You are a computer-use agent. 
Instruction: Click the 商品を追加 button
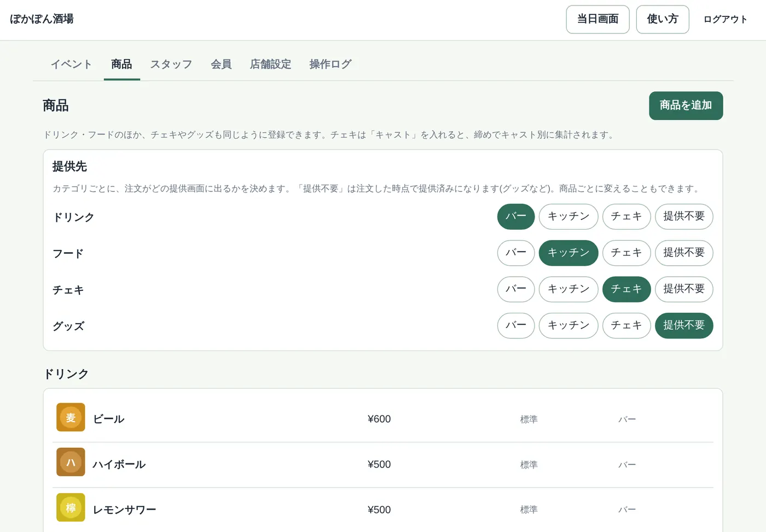tap(686, 106)
